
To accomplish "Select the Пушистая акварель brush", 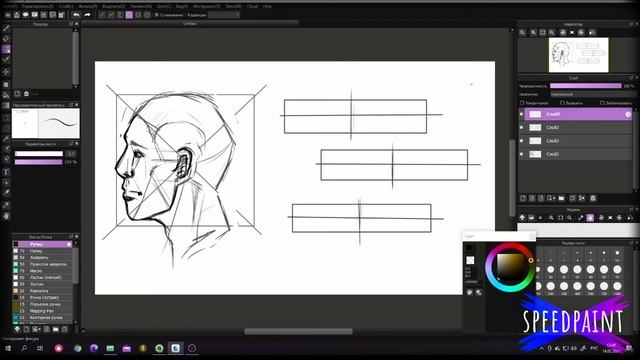I will point(42,264).
